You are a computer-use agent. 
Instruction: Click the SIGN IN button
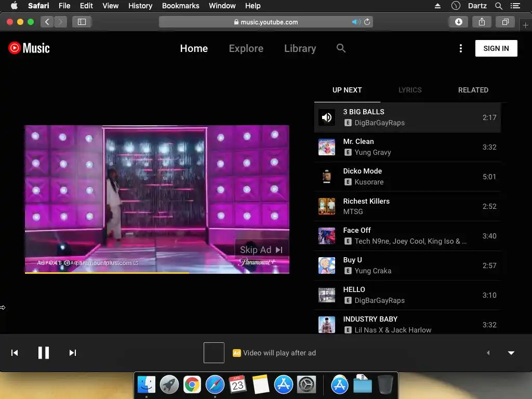coord(496,48)
